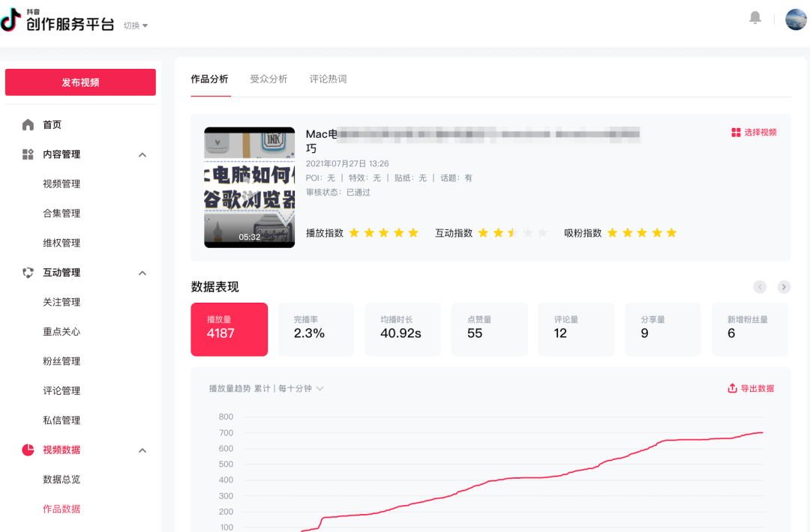Click the 内容管理 grid icon
Image resolution: width=810 pixels, height=532 pixels.
(x=28, y=154)
